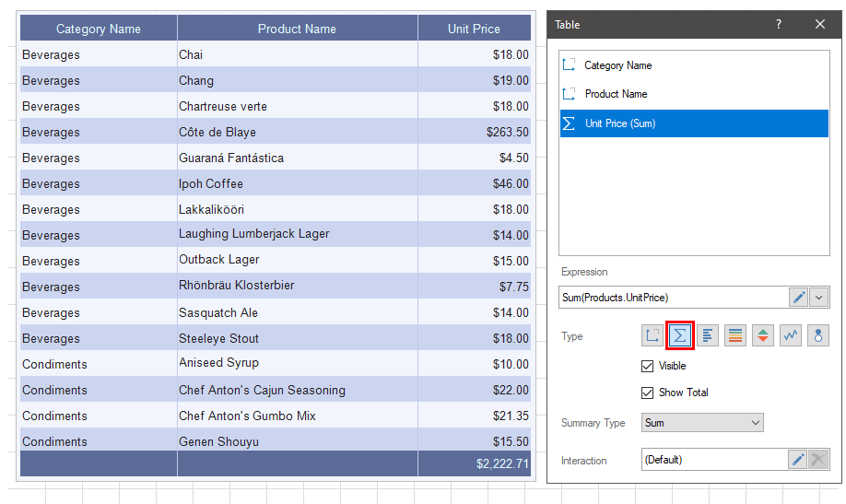Edit the Expression with pencil icon
Image resolution: width=846 pixels, height=504 pixels.
pyautogui.click(x=799, y=298)
